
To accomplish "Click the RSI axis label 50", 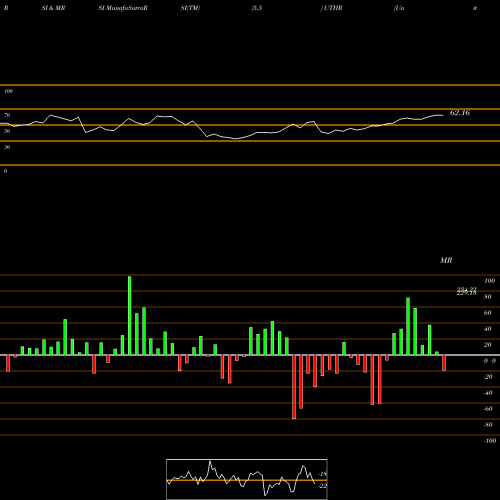I will coord(7,131).
